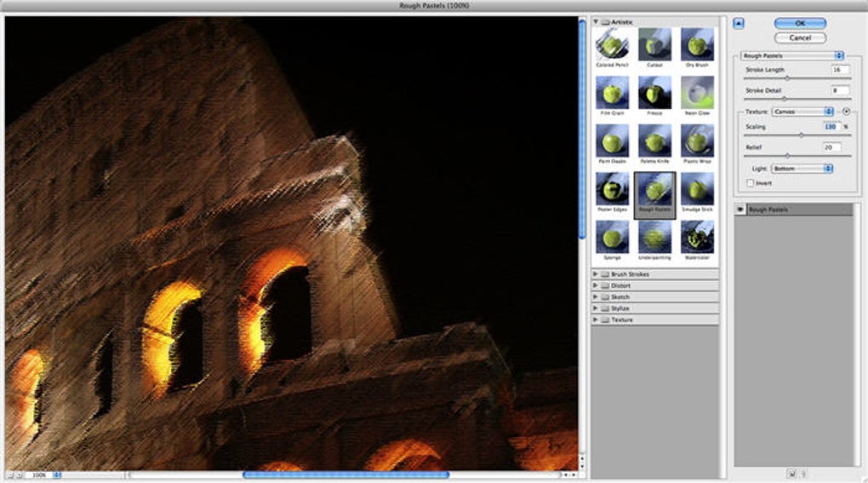Click Cancel to dismiss Filter Gallery
The image size is (868, 483).
pyautogui.click(x=801, y=37)
